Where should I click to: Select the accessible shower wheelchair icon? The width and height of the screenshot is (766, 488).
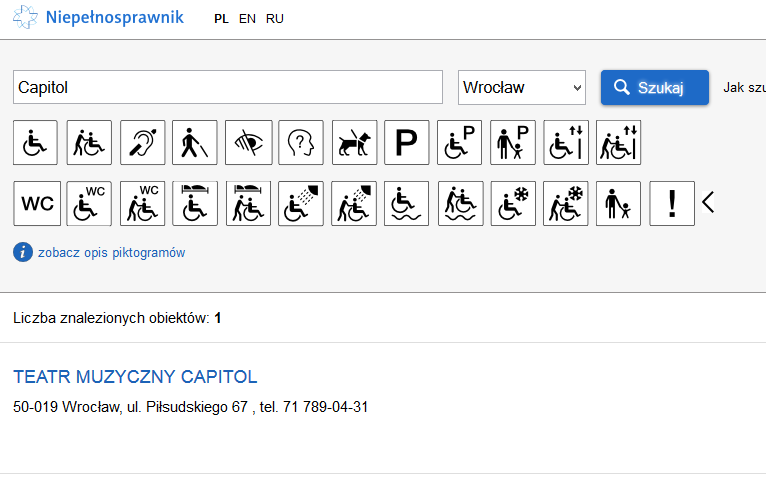[x=300, y=204]
